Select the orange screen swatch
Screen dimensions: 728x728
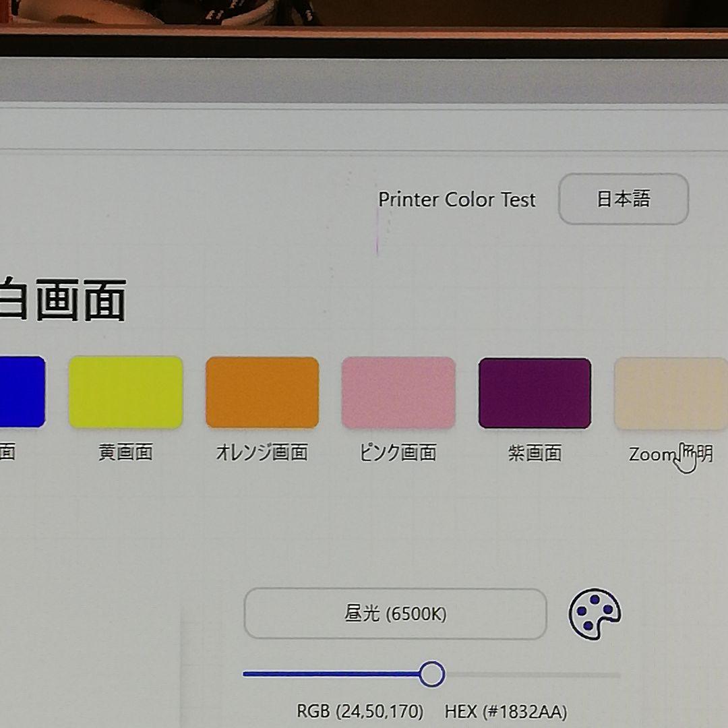point(262,392)
